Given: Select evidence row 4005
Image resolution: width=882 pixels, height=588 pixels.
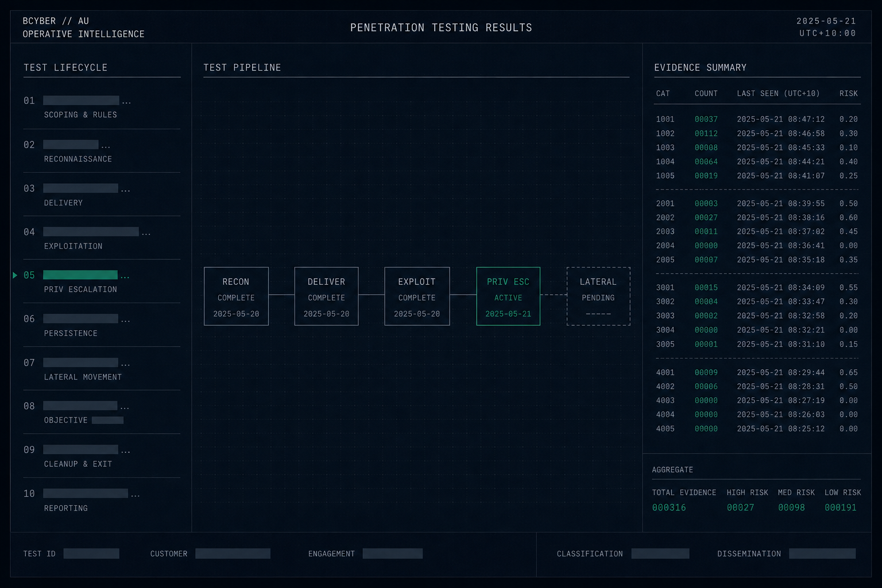Looking at the screenshot, I should pos(757,429).
